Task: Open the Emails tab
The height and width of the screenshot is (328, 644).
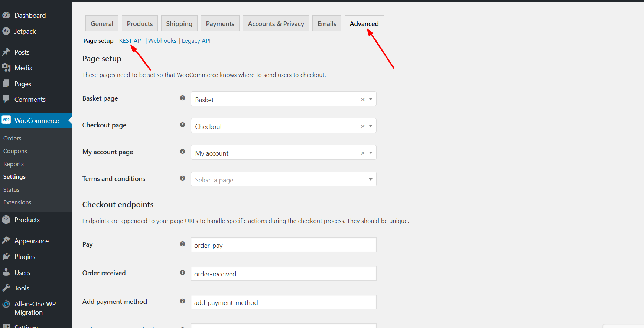Action: point(327,23)
